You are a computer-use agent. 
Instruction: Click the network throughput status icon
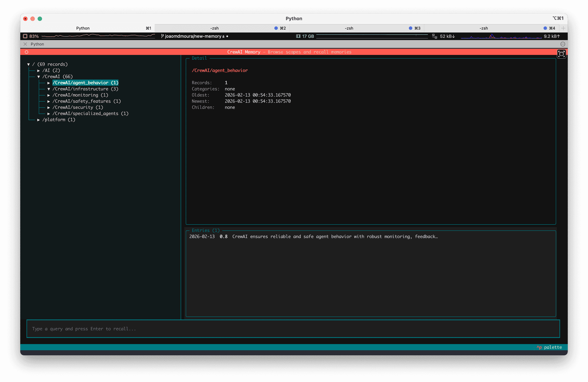tap(434, 36)
